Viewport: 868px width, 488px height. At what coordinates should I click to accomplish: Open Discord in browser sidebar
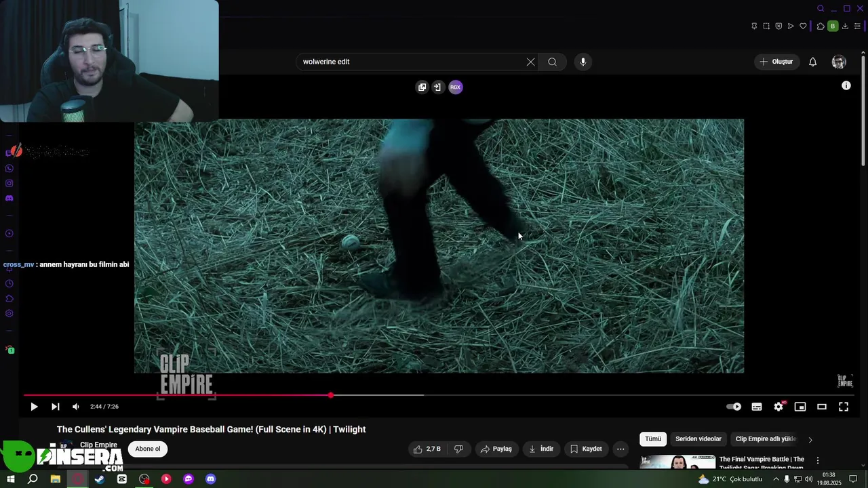point(9,199)
